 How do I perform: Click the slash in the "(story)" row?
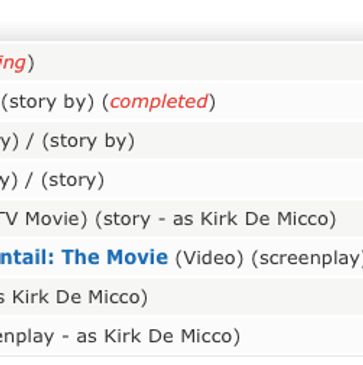click(x=29, y=180)
